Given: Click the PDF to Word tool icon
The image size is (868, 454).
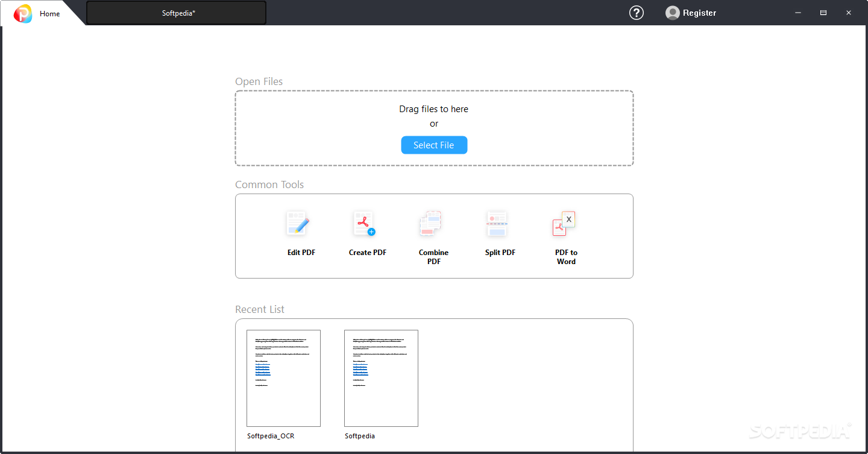Looking at the screenshot, I should 564,223.
